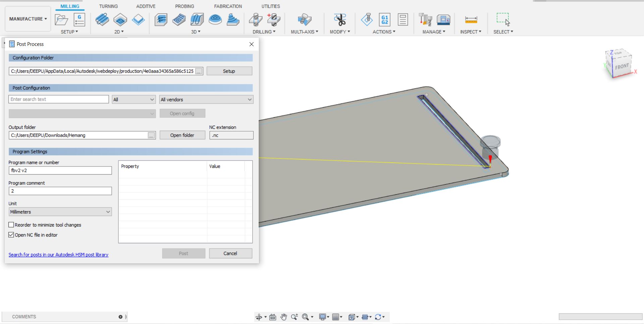Click the Enter search text field
644x324 pixels.
(59, 99)
